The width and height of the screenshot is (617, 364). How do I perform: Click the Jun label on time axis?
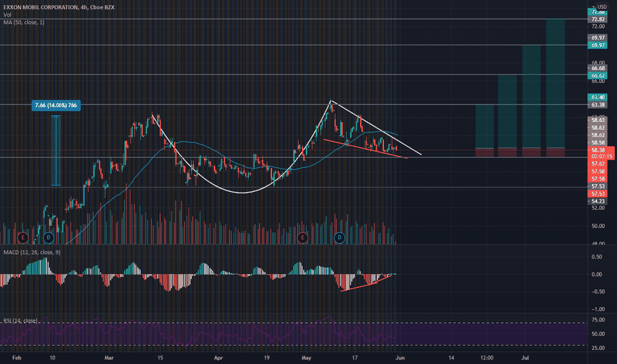click(x=400, y=357)
